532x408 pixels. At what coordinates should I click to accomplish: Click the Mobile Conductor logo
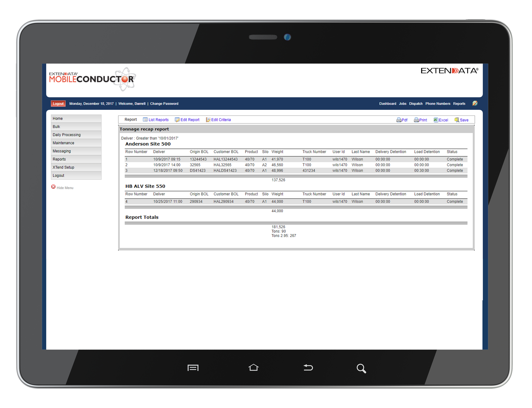93,79
